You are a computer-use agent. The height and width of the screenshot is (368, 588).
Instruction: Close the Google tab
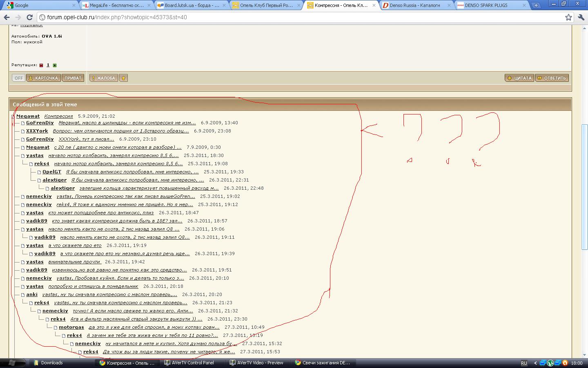[x=74, y=5]
